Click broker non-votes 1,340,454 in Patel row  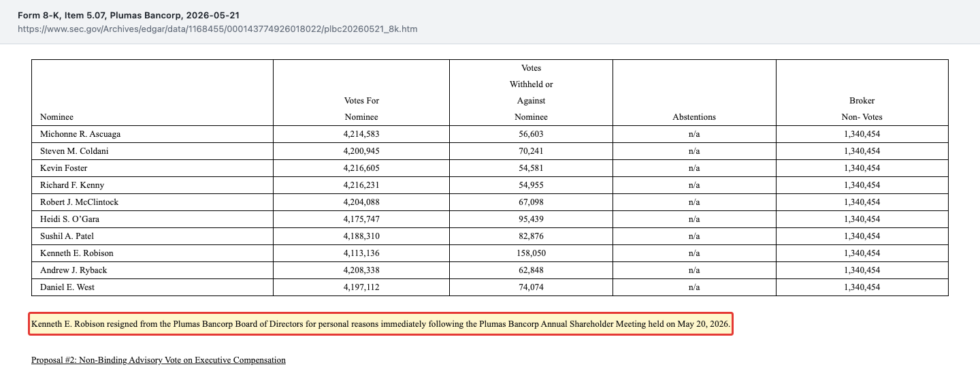click(x=862, y=236)
